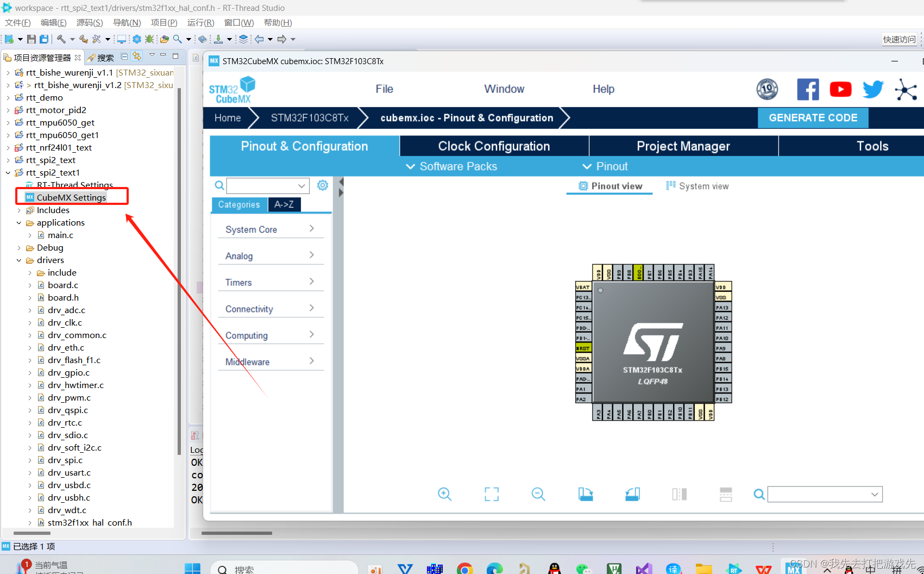Switch to Tools tab
This screenshot has width=924, height=574.
[872, 146]
